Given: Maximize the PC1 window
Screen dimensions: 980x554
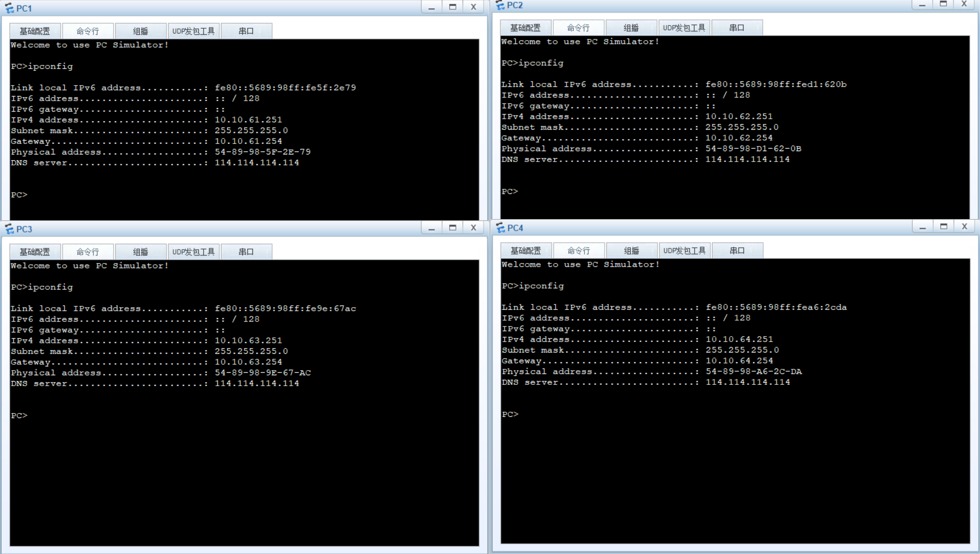Looking at the screenshot, I should pos(452,7).
